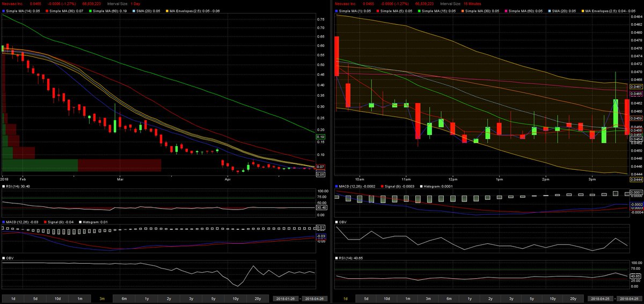This screenshot has width=644, height=304.
Task: Click the Neovasc Inc. title on daily chart
Action: pyautogui.click(x=13, y=3)
